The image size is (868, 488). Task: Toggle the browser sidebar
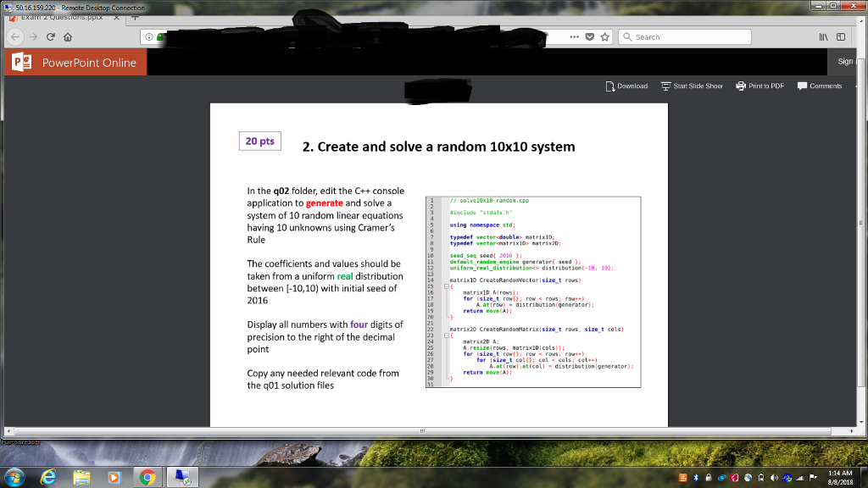[841, 36]
